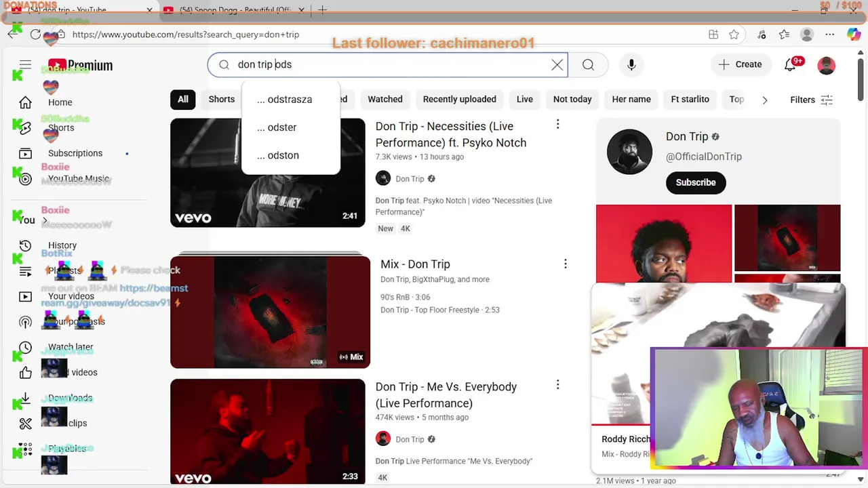Reload the page with the refresh icon
Viewport: 868px width, 488px height.
tap(35, 35)
